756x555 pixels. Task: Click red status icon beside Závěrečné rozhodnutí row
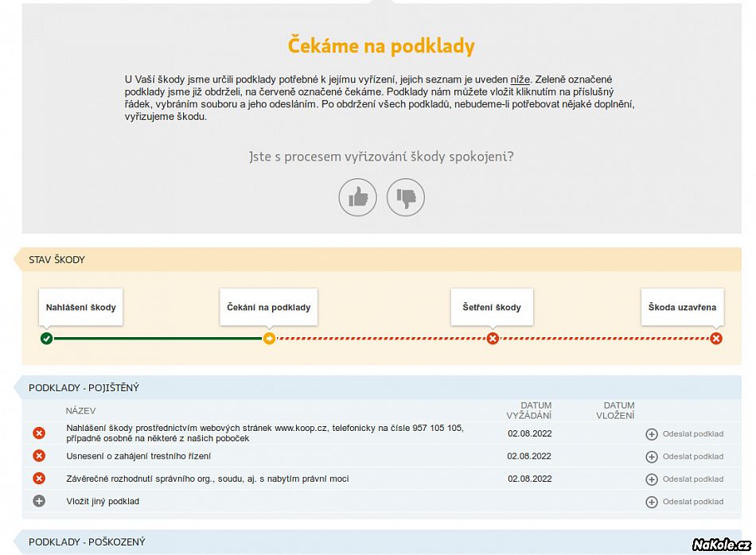click(39, 479)
